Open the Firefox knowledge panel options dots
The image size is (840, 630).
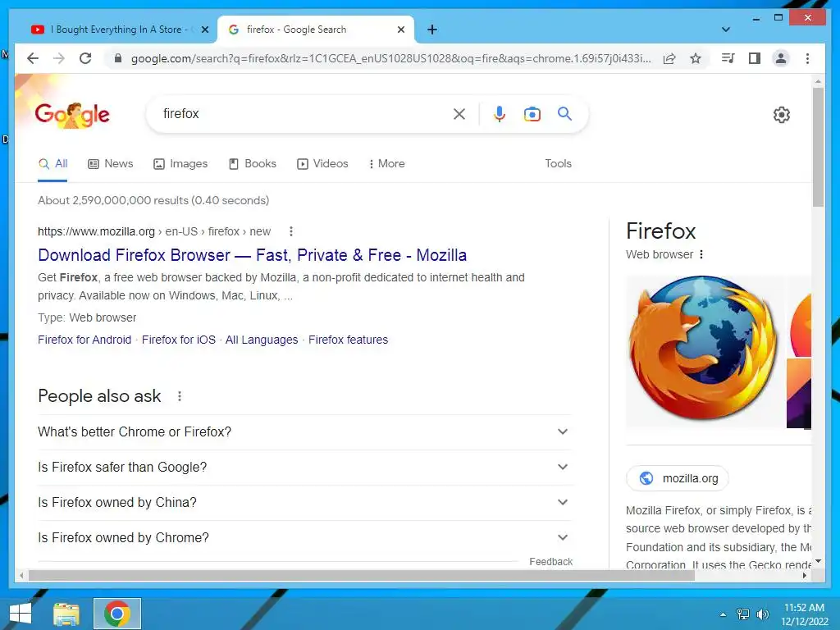coord(701,254)
